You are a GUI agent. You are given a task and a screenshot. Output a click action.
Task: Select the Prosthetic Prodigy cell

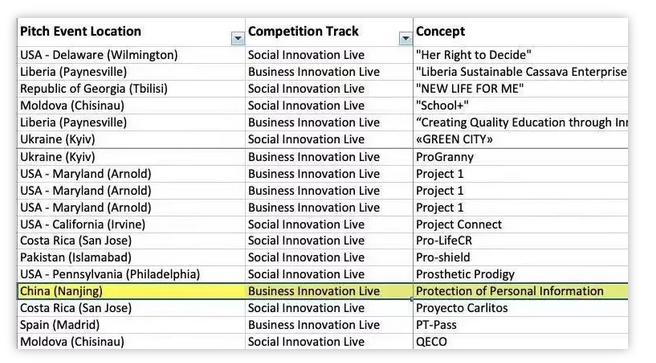point(521,274)
